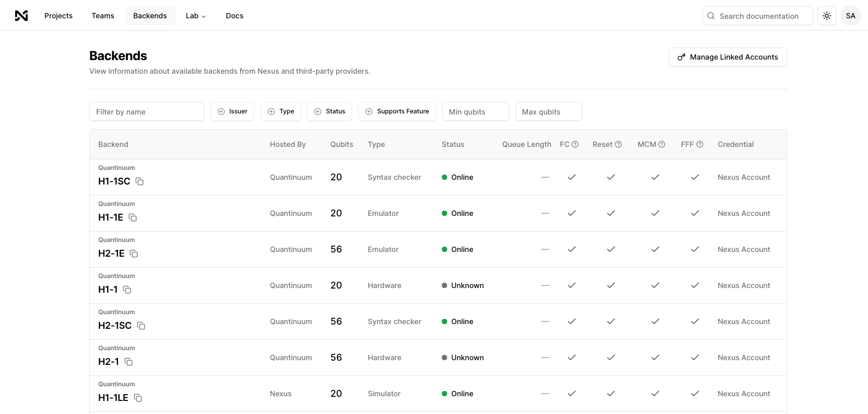Open the H1-1LE backend details
Image resolution: width=868 pixels, height=414 pixels.
(113, 398)
